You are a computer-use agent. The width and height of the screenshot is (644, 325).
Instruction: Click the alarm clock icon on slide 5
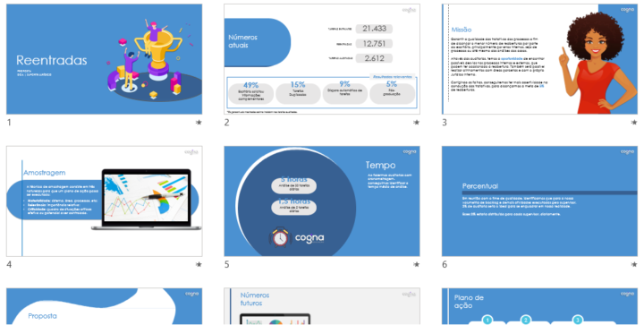click(280, 237)
